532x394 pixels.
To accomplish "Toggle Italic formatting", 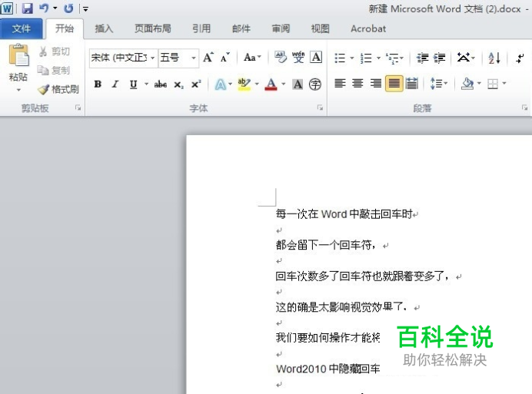I will pos(115,84).
